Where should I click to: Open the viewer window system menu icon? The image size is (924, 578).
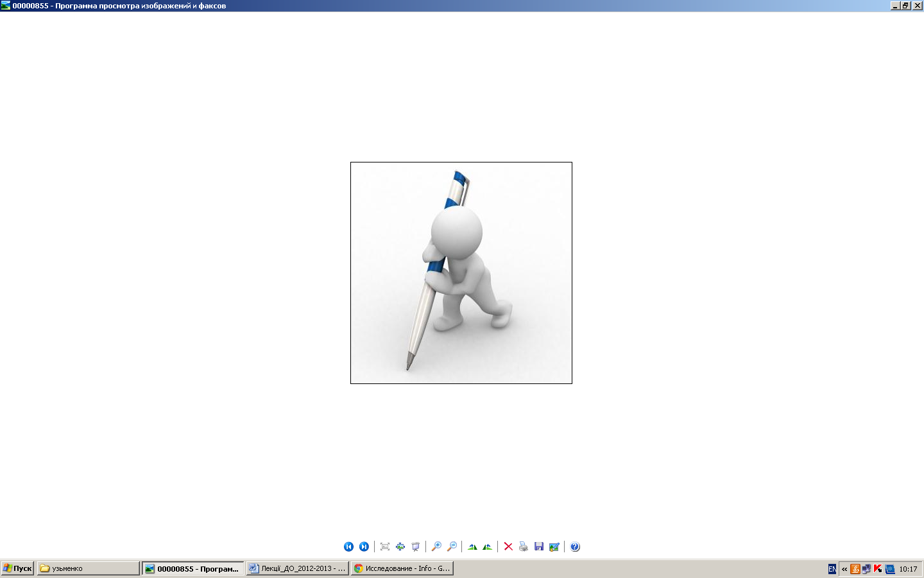pos(6,5)
